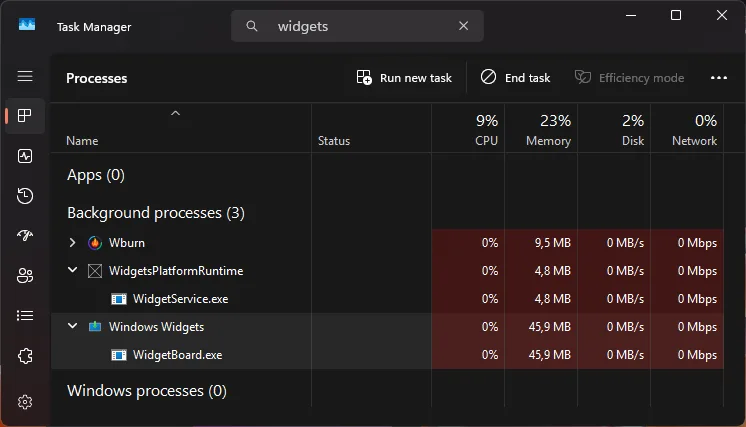Screen dimensions: 746x427
Task: Minimize the Task Manager window
Action: [631, 15]
